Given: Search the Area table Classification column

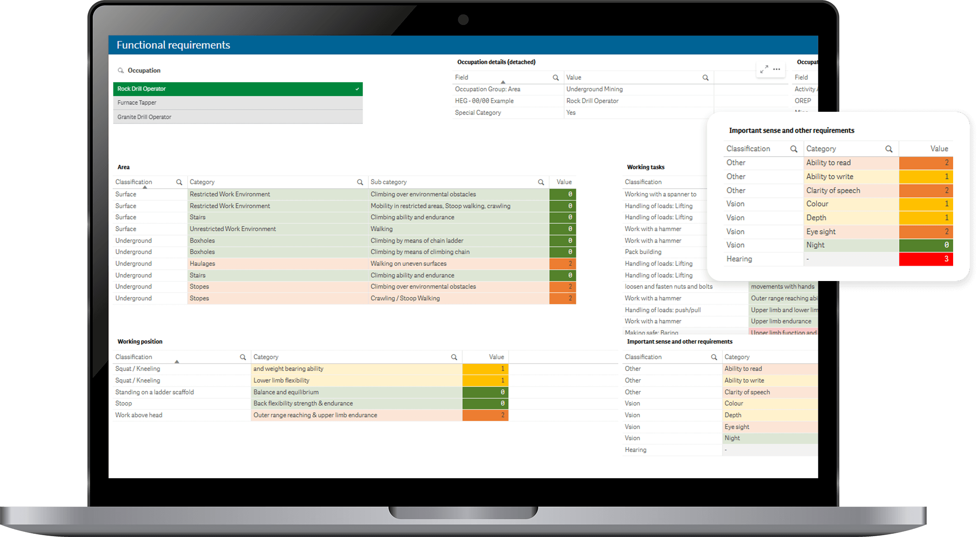Looking at the screenshot, I should tap(179, 182).
